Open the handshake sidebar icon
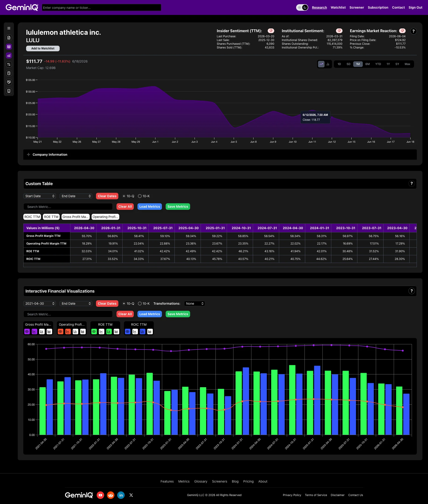Screen dimensions: 428x504 pyautogui.click(x=9, y=82)
